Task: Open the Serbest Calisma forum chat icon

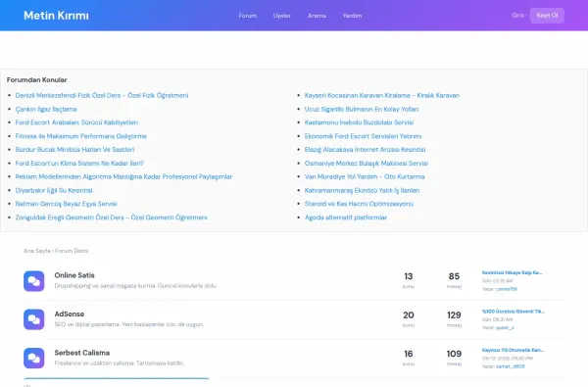Action: pos(33,359)
